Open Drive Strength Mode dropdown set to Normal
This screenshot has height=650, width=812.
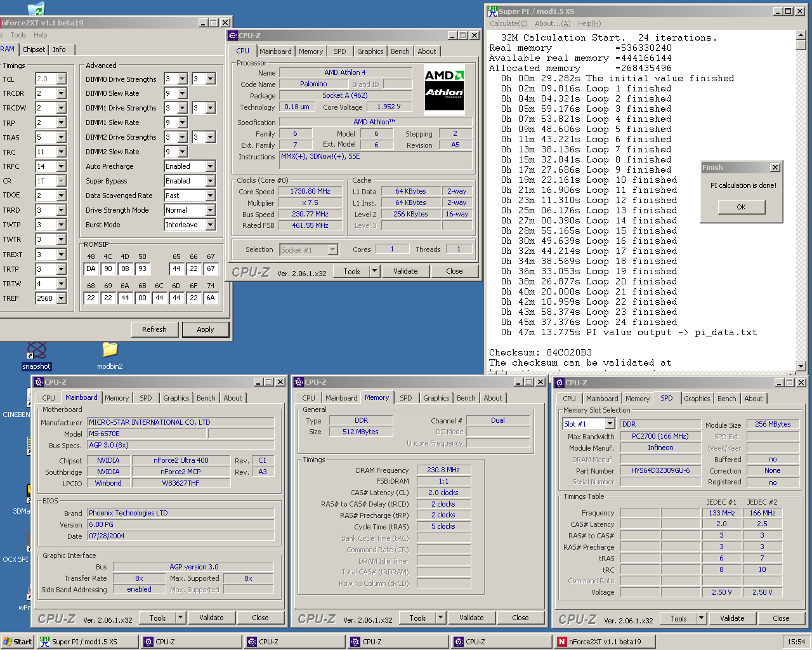(211, 210)
